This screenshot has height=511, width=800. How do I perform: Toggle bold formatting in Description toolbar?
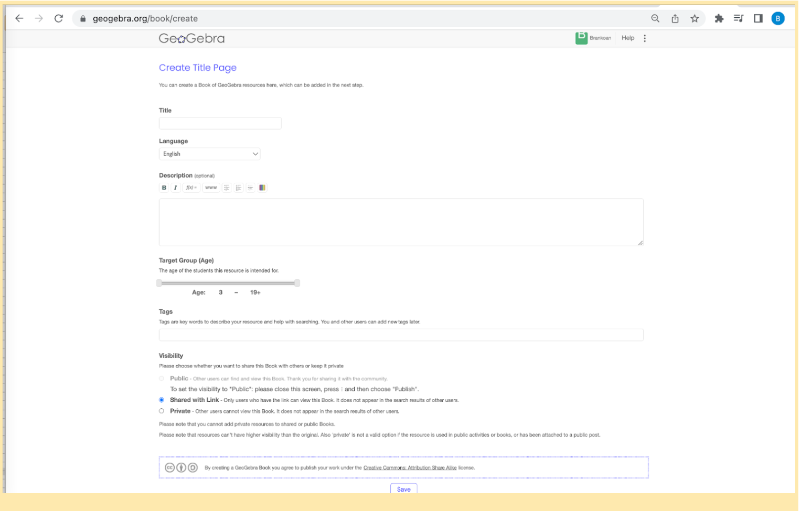[x=164, y=188]
